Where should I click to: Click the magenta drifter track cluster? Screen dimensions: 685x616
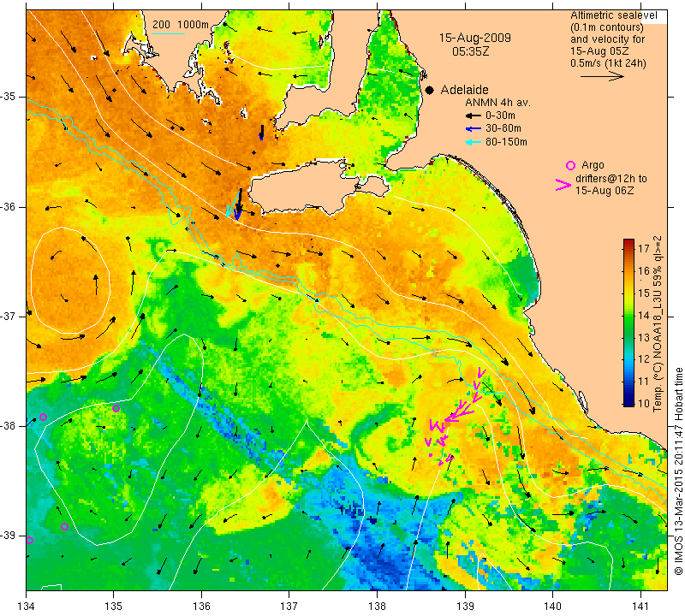point(456,415)
